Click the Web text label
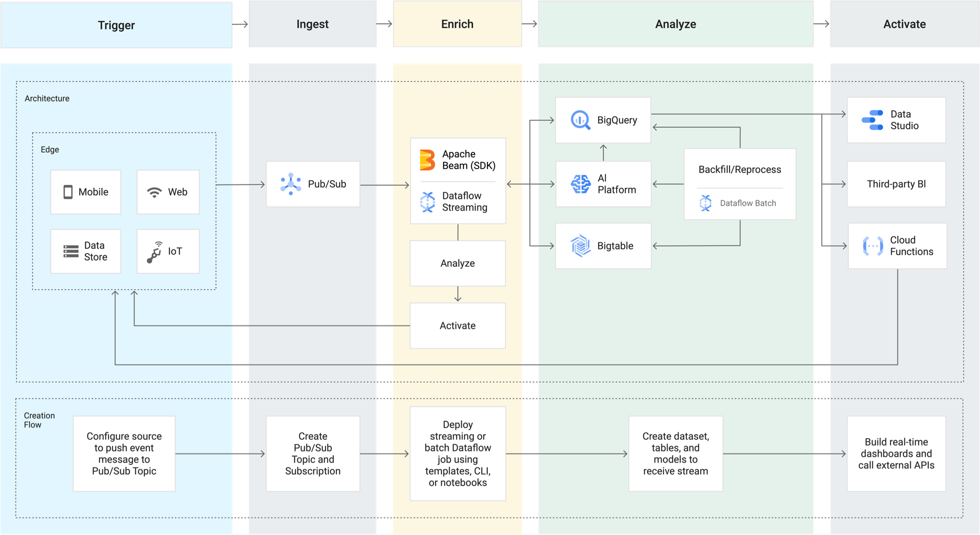The height and width of the screenshot is (535, 980). (x=178, y=192)
